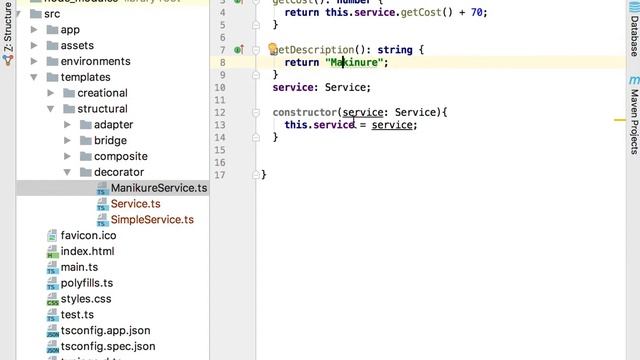Select the environments folder icon
The width and height of the screenshot is (640, 360).
point(52,62)
